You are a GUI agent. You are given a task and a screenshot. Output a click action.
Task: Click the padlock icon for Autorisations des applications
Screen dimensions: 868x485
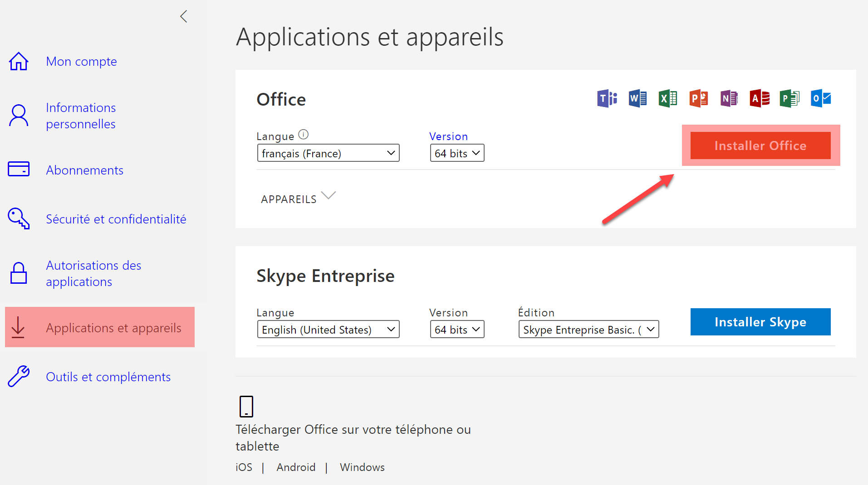coord(19,273)
